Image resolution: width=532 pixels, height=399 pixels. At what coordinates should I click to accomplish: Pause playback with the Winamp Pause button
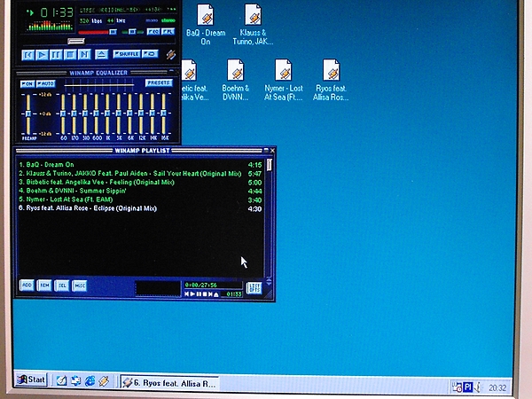56,55
